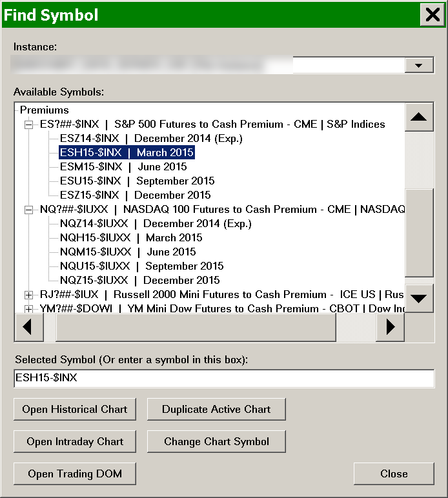Select ESZ14-$INX December 2014 (Exp.)
The image size is (448, 498).
click(x=151, y=139)
